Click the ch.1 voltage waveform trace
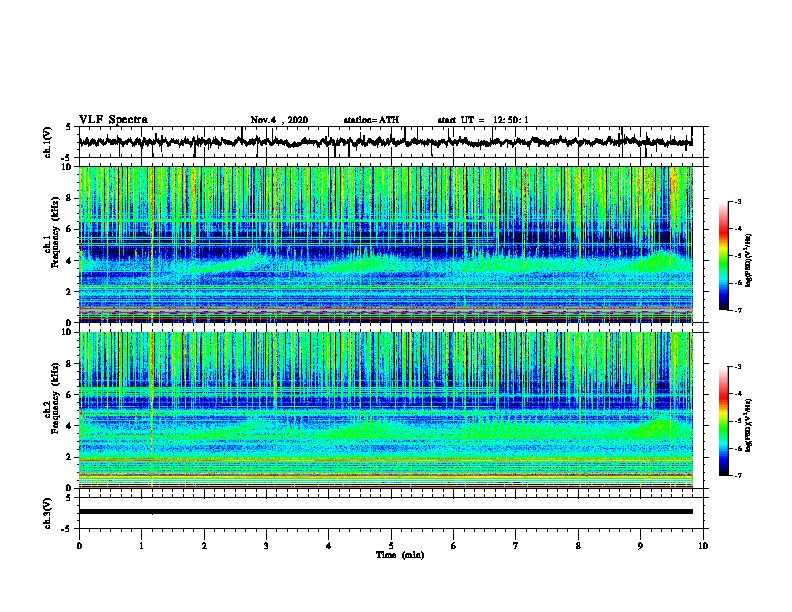792x612 pixels. click(x=385, y=142)
